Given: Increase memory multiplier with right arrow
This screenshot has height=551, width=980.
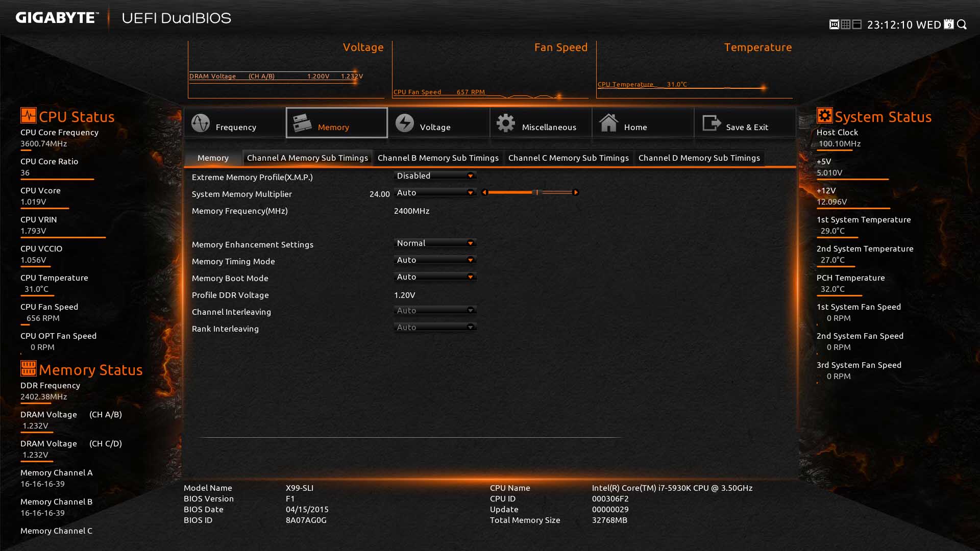Looking at the screenshot, I should (576, 192).
